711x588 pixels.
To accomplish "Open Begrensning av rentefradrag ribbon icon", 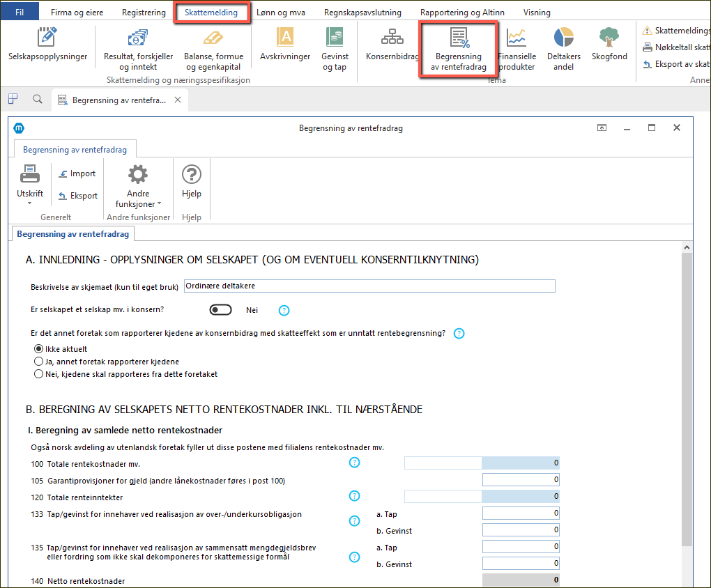I will (x=459, y=49).
